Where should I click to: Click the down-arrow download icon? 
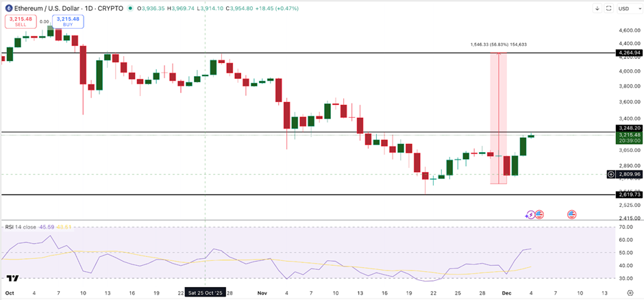coord(597,8)
